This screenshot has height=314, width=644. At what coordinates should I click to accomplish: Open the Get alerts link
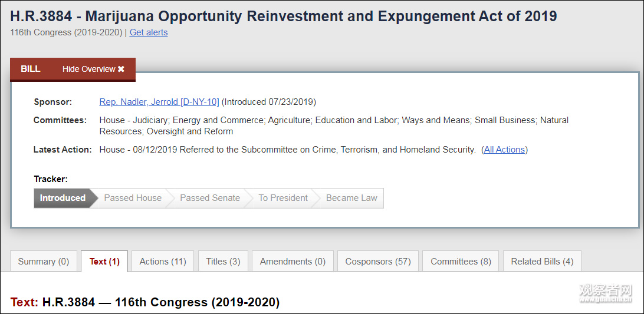pos(149,32)
